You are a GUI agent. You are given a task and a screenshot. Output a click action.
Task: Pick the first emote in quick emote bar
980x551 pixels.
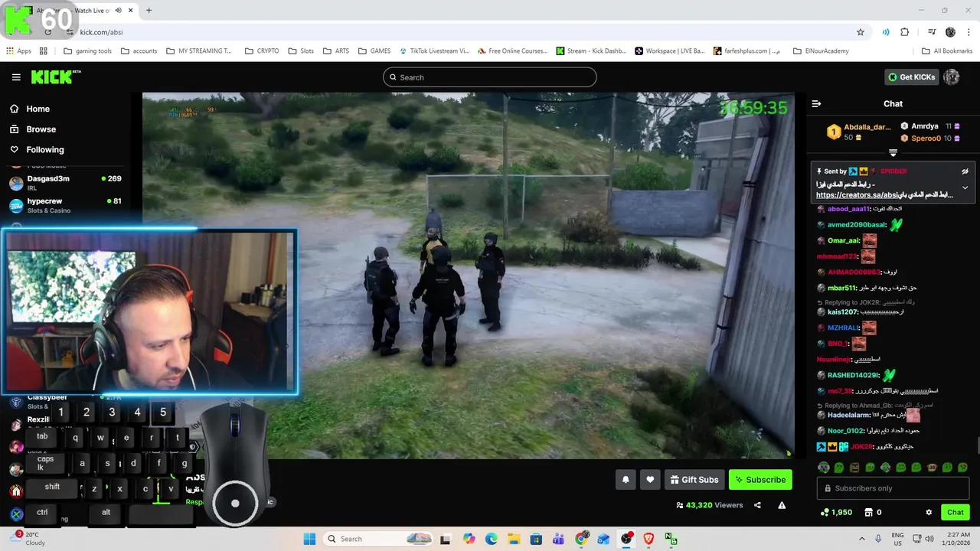(x=823, y=468)
